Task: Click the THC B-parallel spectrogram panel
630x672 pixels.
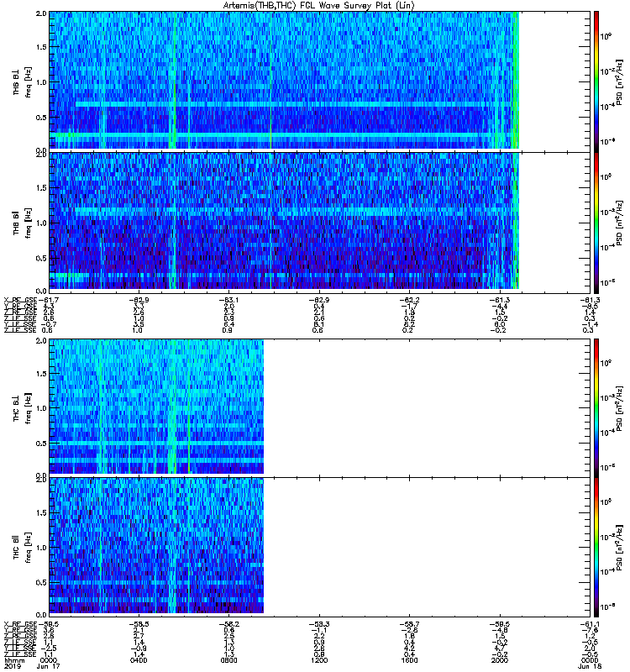Action: point(319,546)
